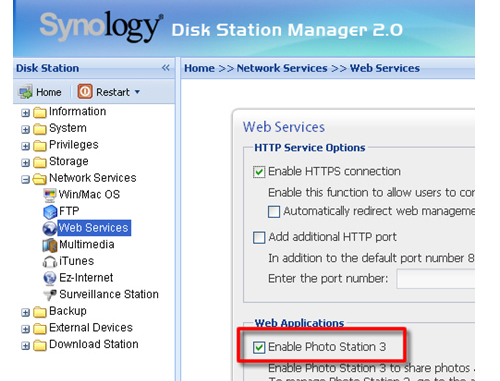The width and height of the screenshot is (500, 381).
Task: Click Network Services in the breadcrumb
Action: click(x=282, y=68)
